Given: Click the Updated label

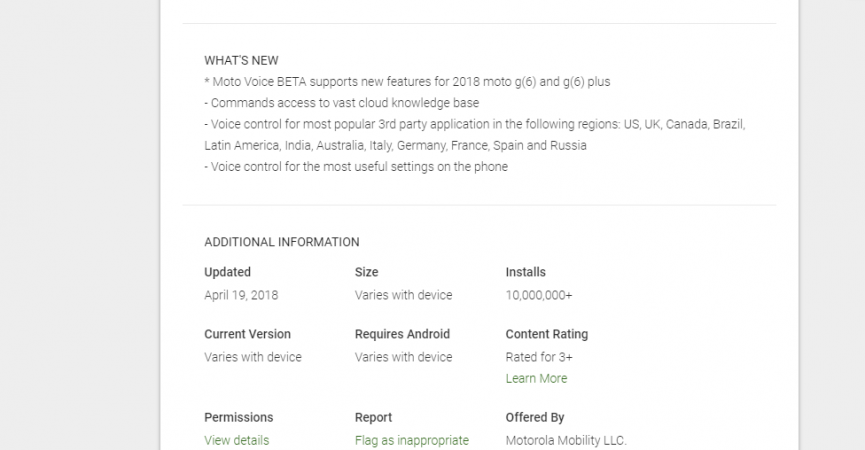Looking at the screenshot, I should point(227,272).
